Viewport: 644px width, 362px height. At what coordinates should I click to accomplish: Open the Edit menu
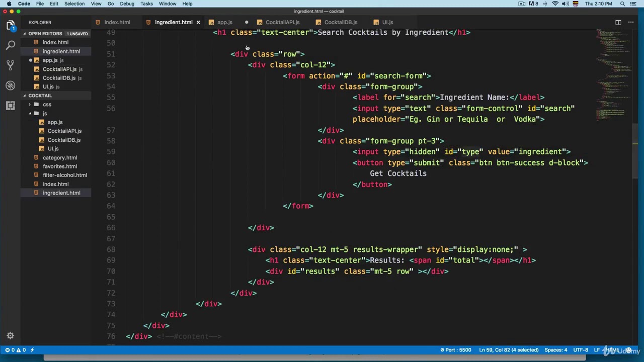pos(54,4)
